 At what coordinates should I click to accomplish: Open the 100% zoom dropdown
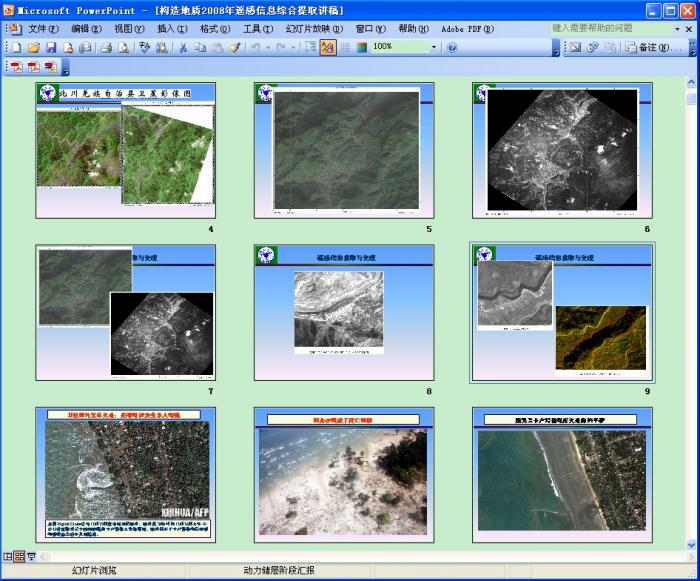coord(434,47)
